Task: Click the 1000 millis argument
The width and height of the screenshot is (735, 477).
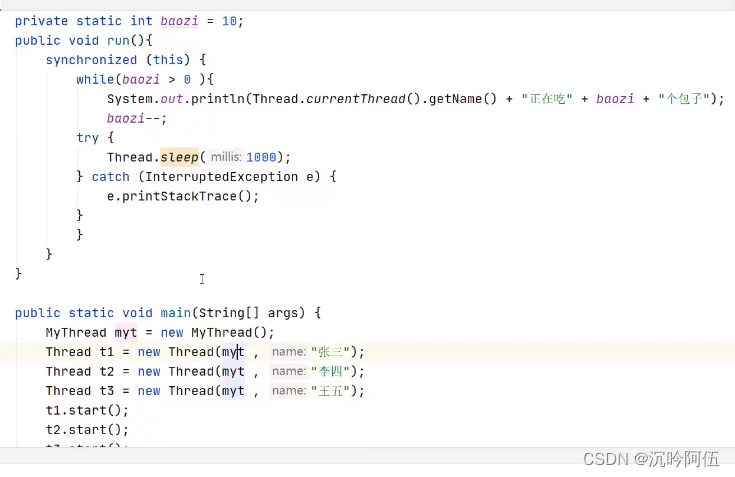Action: pyautogui.click(x=261, y=157)
